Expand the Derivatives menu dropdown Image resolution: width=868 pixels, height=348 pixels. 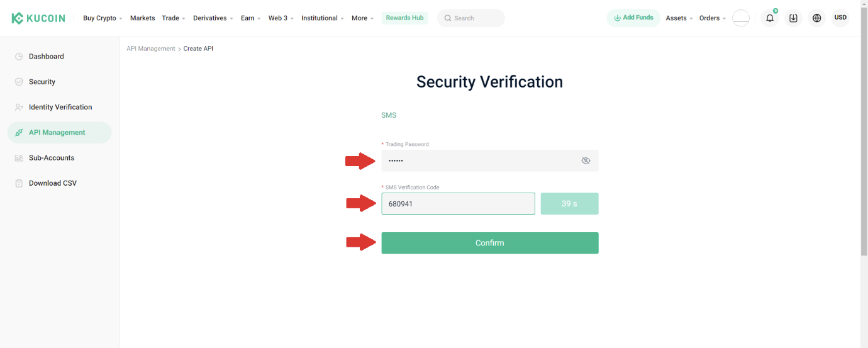pos(213,18)
